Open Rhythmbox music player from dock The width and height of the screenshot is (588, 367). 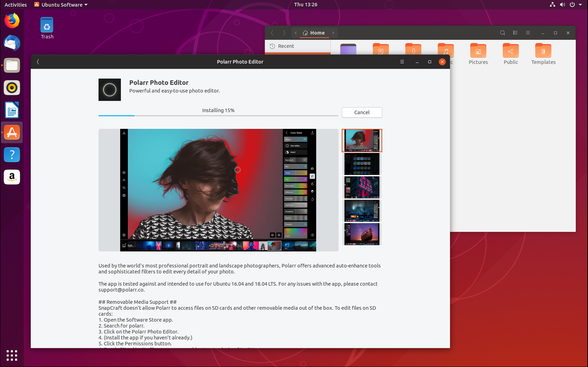point(12,88)
